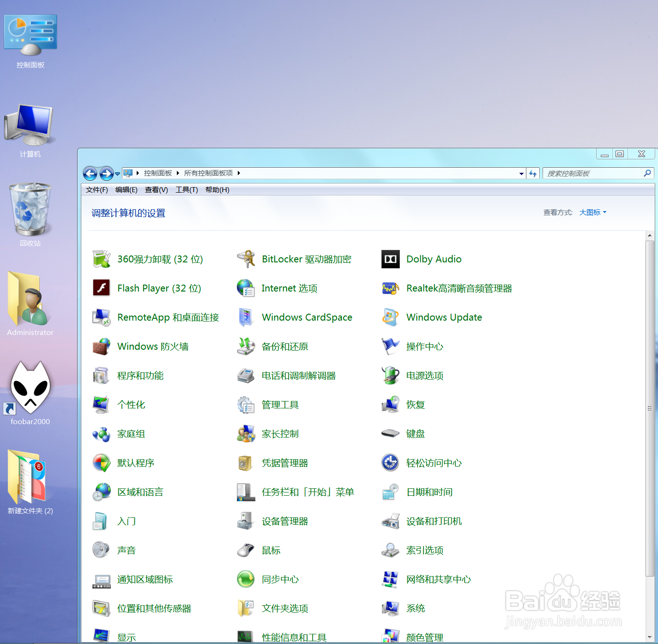Select the foobar2000 desktop shortcut
Screen dimensions: 658x644
tap(30, 393)
